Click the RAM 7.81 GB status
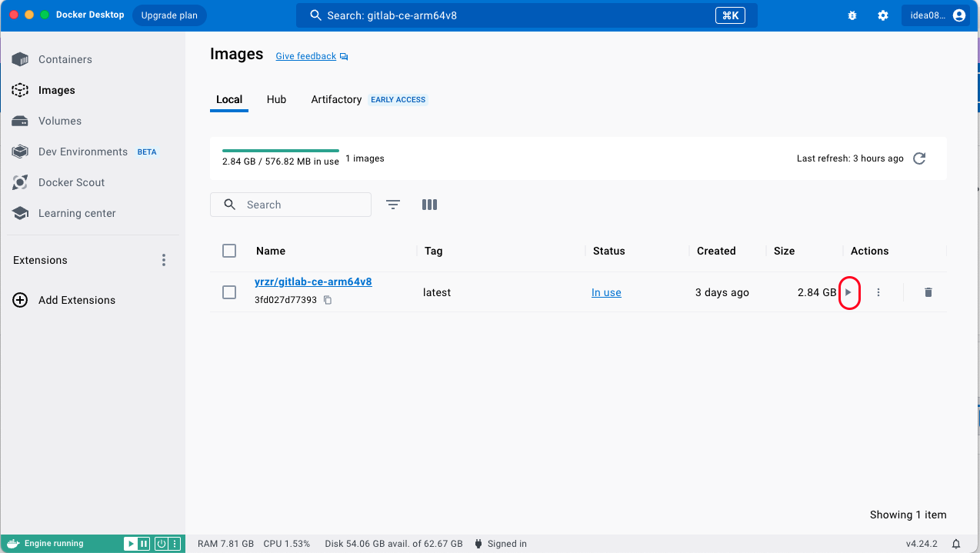The image size is (980, 553). [225, 544]
